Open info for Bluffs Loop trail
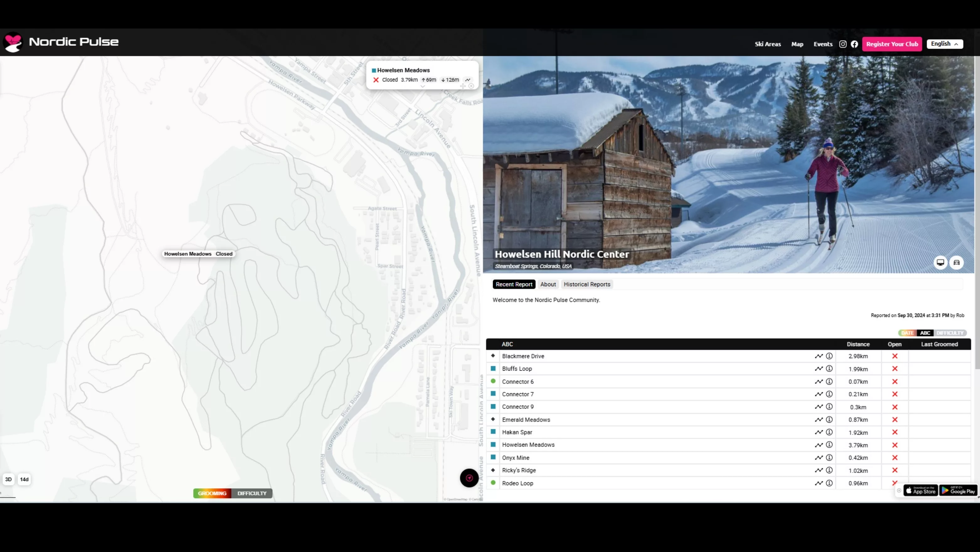The height and width of the screenshot is (552, 980). [829, 368]
